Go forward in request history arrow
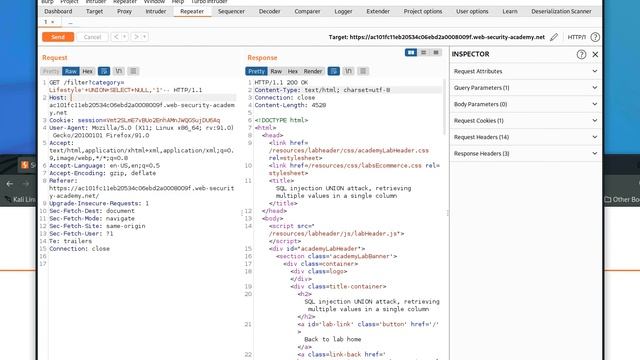 coord(136,37)
